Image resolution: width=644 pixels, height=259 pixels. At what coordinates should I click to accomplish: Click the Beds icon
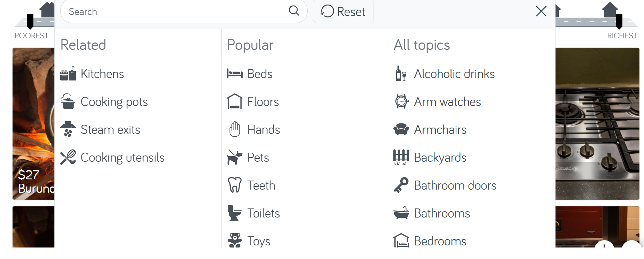point(235,74)
